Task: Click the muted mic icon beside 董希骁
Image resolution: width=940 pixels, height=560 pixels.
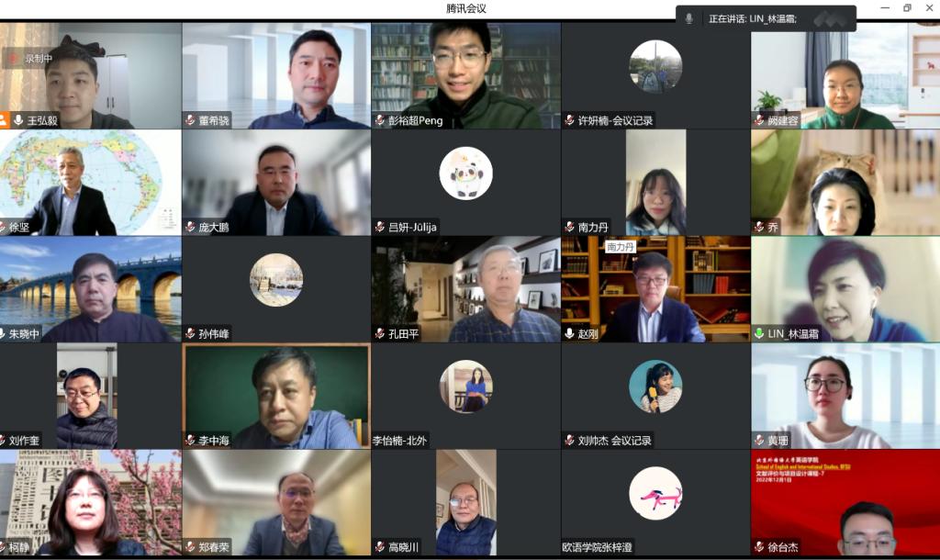Action: 190,120
